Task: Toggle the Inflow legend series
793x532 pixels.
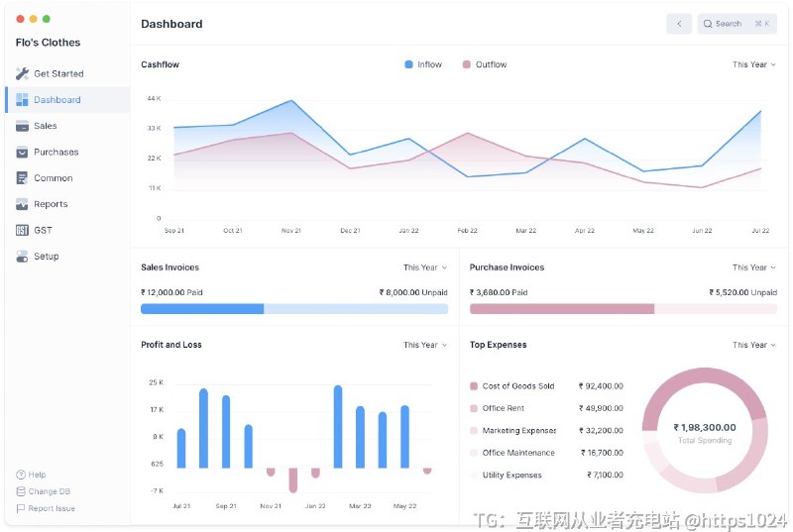Action: (422, 64)
